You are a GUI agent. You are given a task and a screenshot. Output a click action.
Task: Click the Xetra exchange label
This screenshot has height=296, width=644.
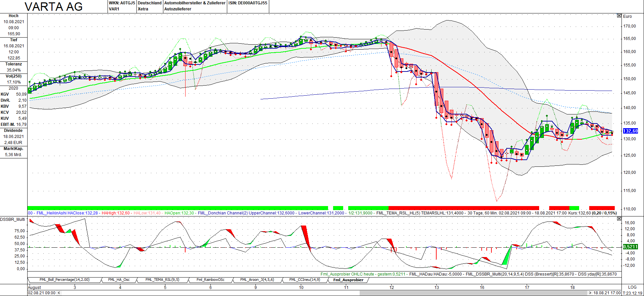pos(143,9)
